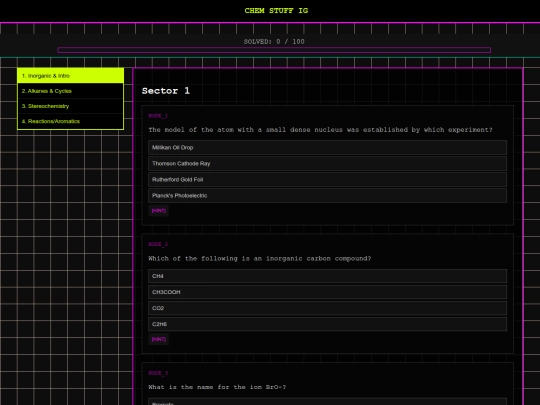Click the BrO- ion name question text
The width and height of the screenshot is (540, 405).
point(217,387)
